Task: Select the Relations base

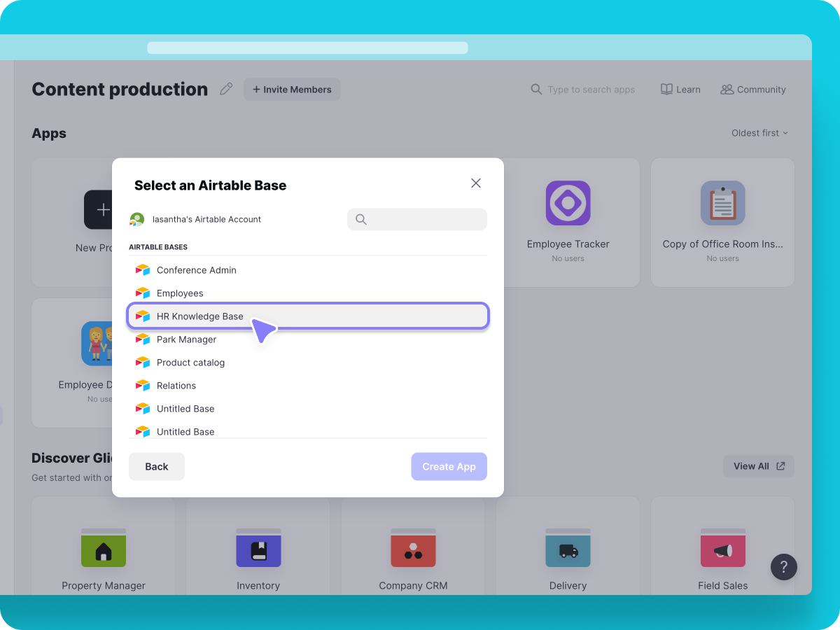Action: coord(308,386)
